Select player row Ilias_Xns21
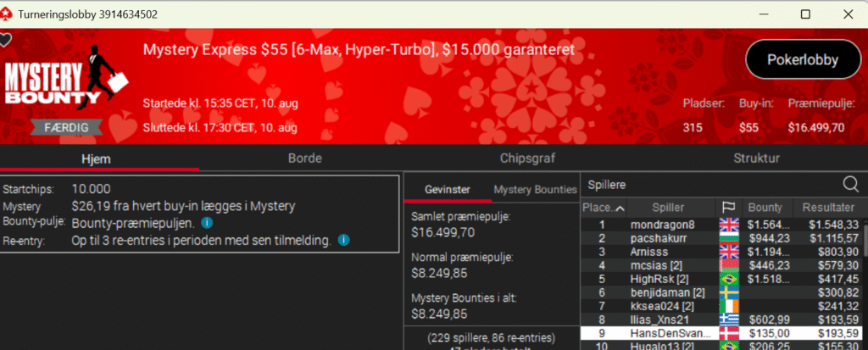868x350 pixels. [x=721, y=319]
